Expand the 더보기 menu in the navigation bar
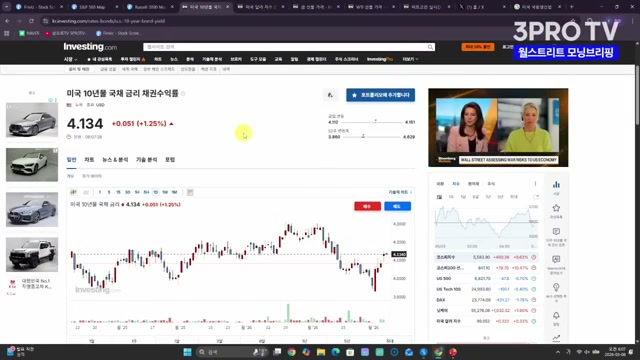Screen dimensions: 640x360 [x=410, y=59]
